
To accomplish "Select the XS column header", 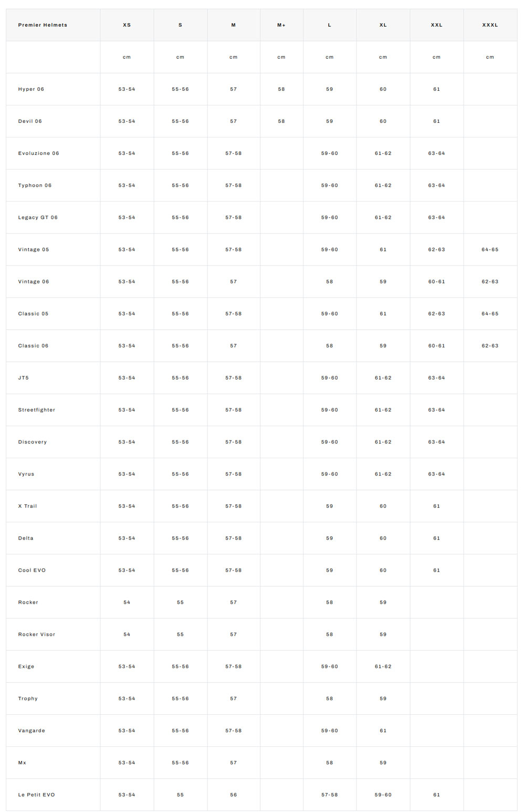I will (x=127, y=25).
